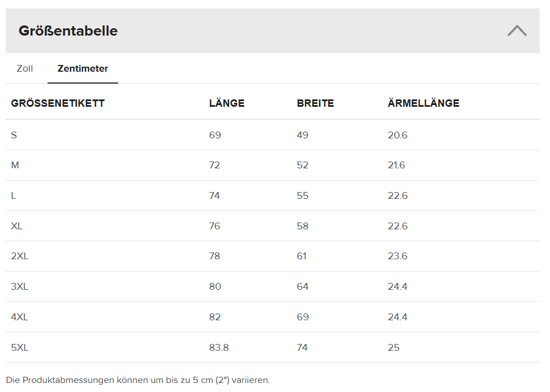The width and height of the screenshot is (550, 392).
Task: Select the 4XL size row label
Action: 20,317
